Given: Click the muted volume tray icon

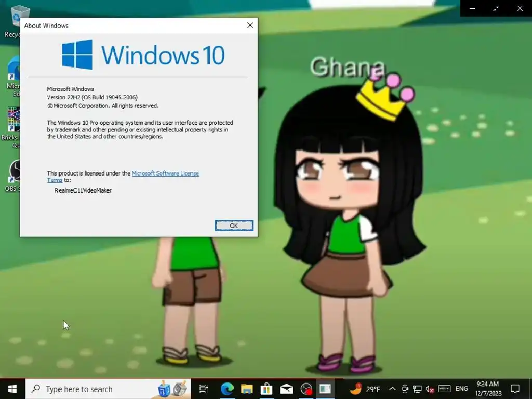Looking at the screenshot, I should click(430, 389).
